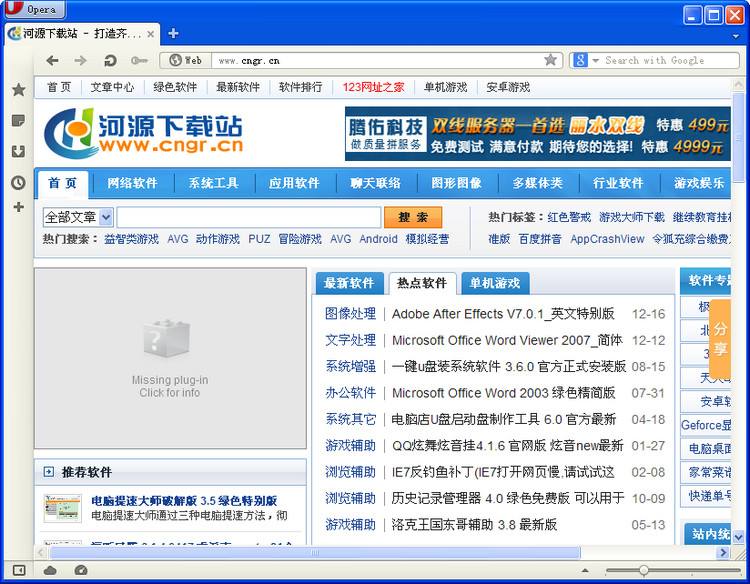This screenshot has height=584, width=750.
Task: Open the 网络软件 navigation item
Action: coord(132,183)
